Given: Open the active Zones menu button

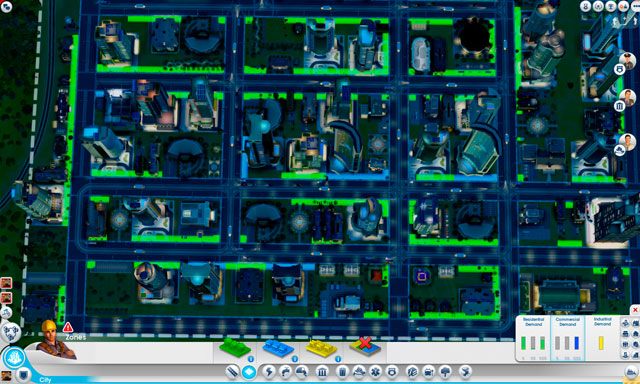Looking at the screenshot, I should coord(249,372).
